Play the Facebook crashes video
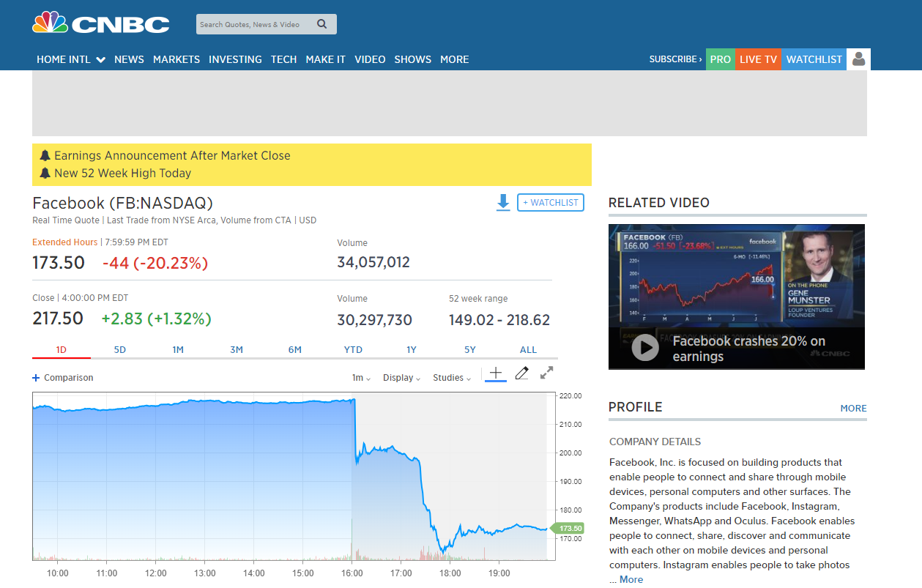The width and height of the screenshot is (922, 588). point(645,347)
